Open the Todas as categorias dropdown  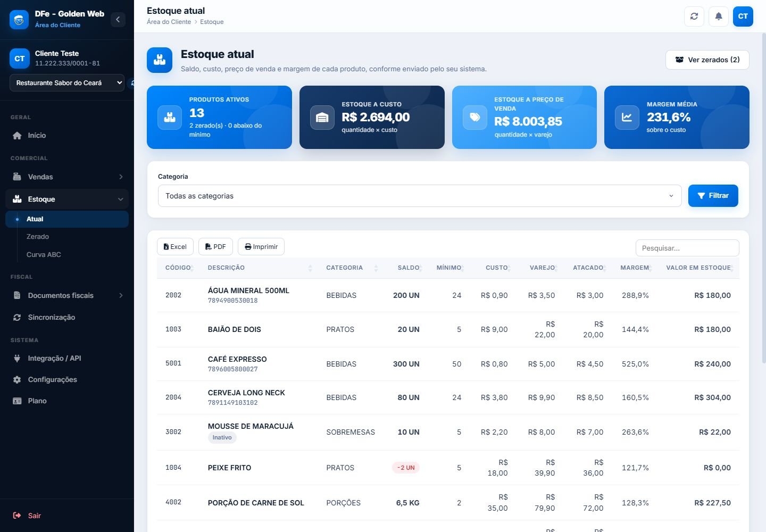coord(420,196)
